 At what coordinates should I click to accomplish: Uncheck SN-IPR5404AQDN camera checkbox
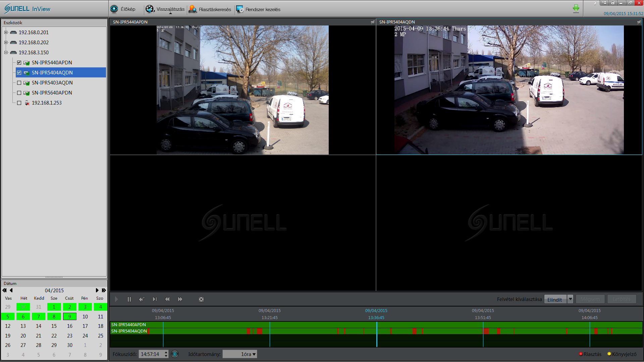(x=19, y=73)
